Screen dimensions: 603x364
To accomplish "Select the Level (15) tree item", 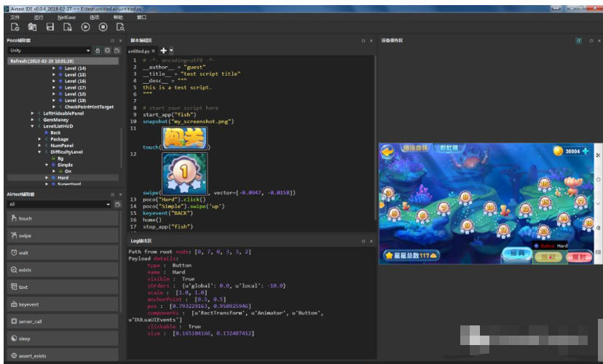I will (76, 74).
